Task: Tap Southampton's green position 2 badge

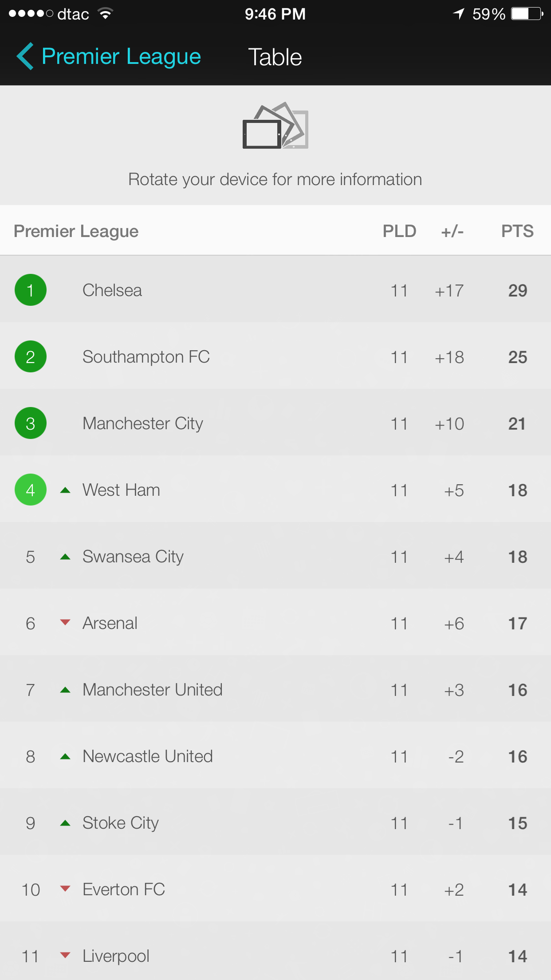Action: [31, 357]
